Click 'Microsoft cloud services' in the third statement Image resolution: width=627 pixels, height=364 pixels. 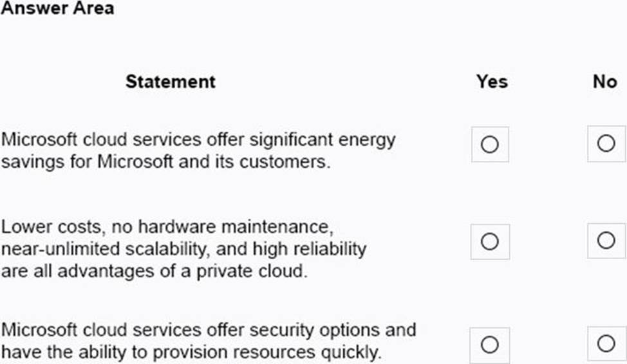97,330
